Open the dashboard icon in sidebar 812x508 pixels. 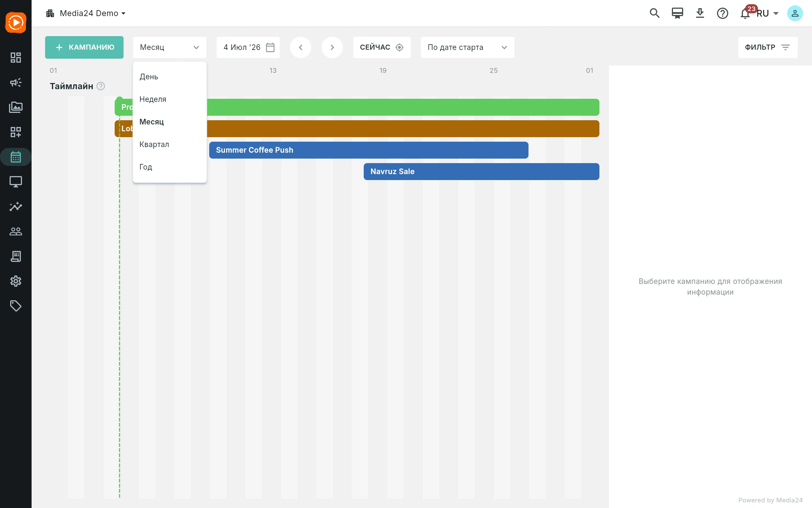(x=16, y=58)
